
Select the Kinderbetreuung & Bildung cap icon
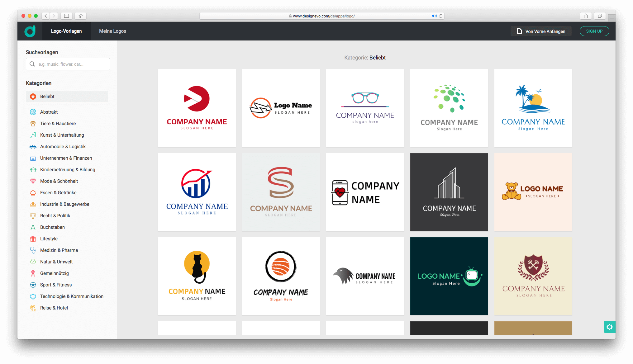[33, 170]
